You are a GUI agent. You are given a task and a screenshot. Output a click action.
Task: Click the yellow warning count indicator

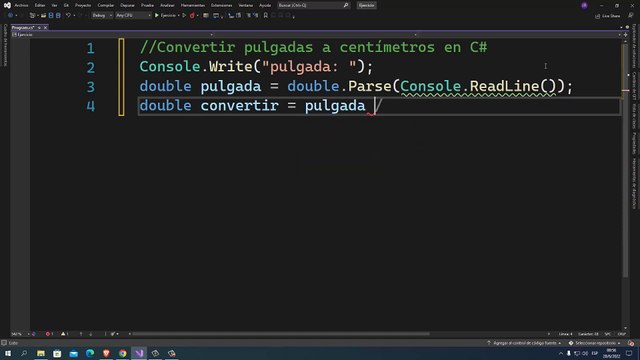click(x=64, y=334)
